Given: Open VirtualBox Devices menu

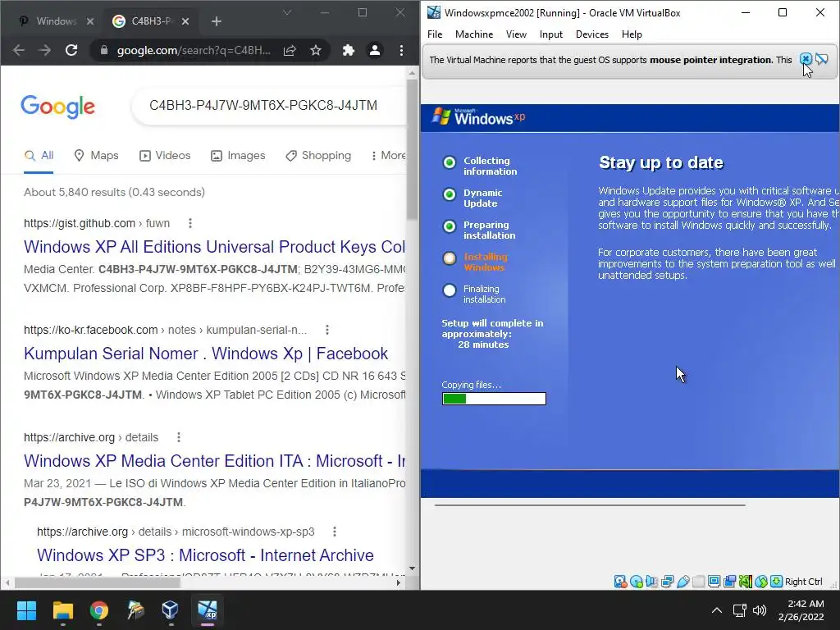Looking at the screenshot, I should (x=592, y=34).
